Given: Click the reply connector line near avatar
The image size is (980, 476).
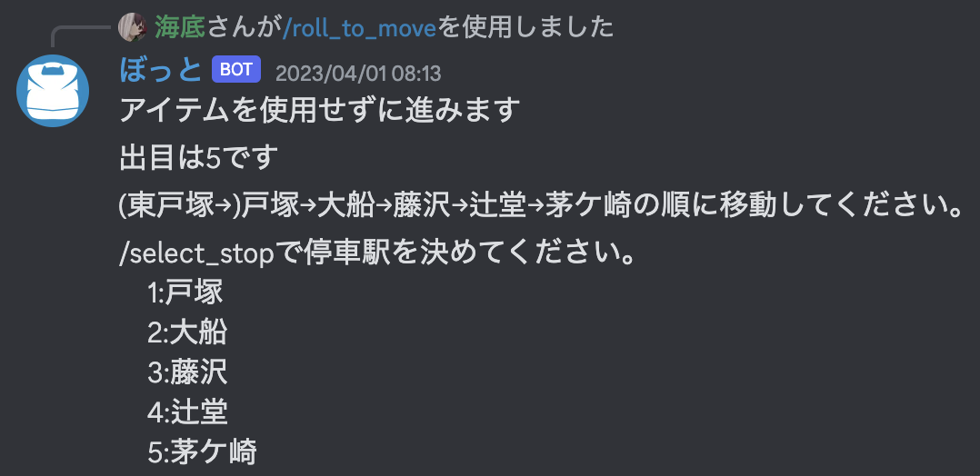Looking at the screenshot, I should 80,36.
